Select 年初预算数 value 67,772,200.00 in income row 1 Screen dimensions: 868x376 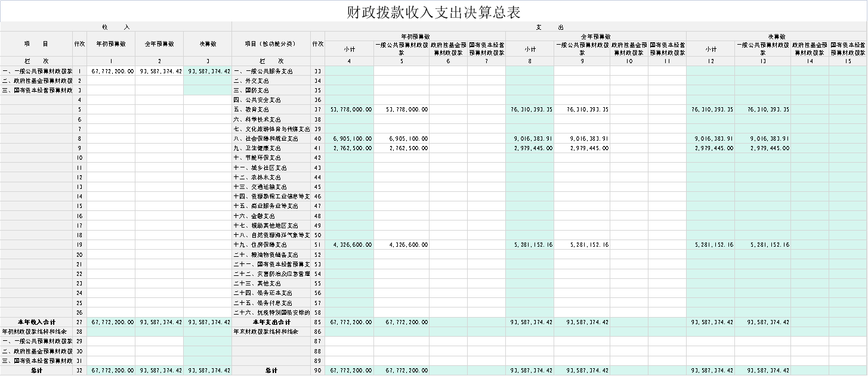pyautogui.click(x=111, y=71)
